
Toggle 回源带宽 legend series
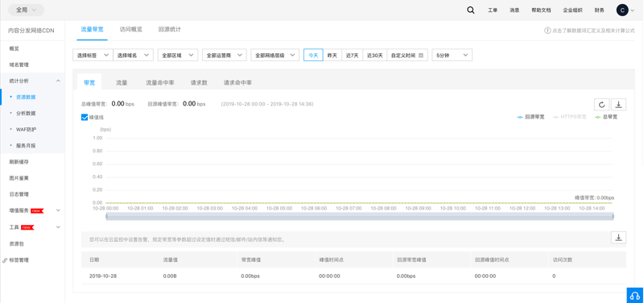pyautogui.click(x=530, y=117)
